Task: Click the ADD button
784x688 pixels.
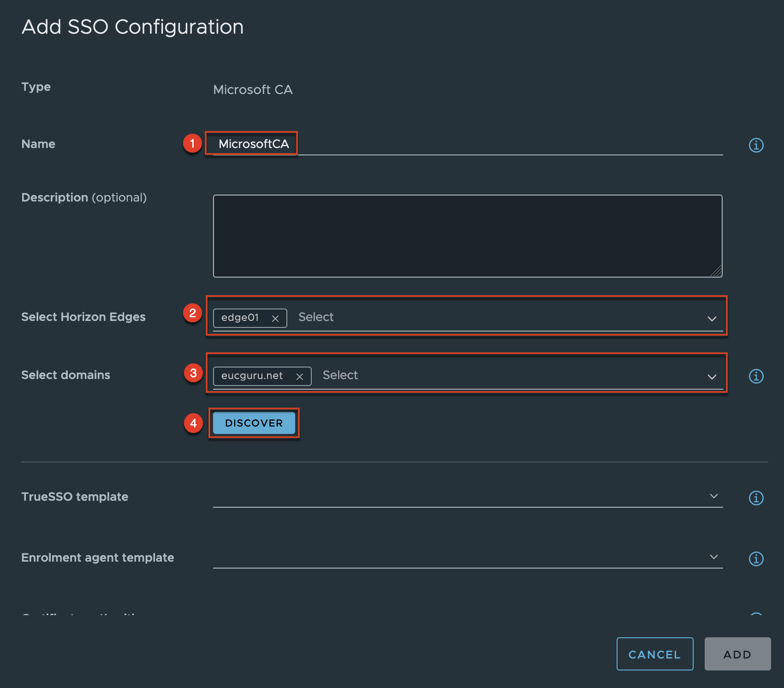Action: click(737, 654)
